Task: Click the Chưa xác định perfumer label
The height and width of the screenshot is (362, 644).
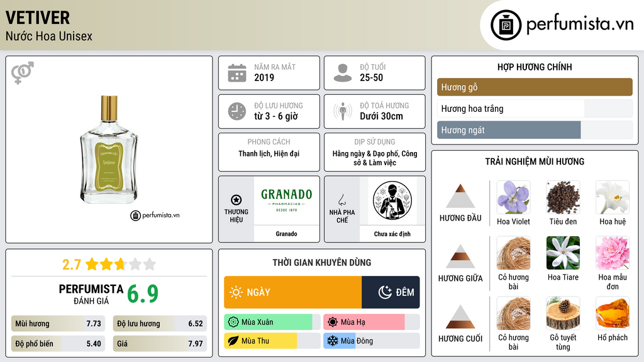Action: (392, 234)
